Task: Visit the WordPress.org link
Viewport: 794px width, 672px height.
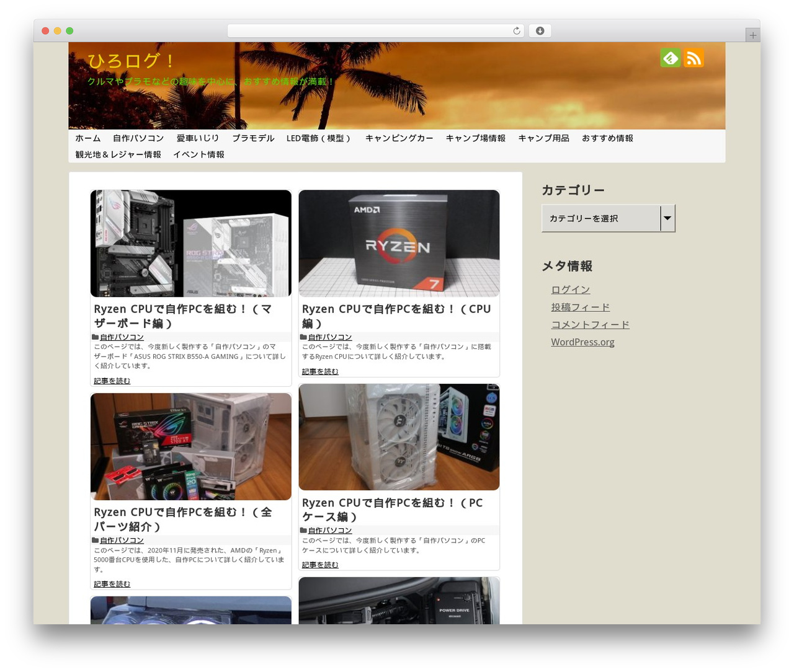Action: point(583,342)
